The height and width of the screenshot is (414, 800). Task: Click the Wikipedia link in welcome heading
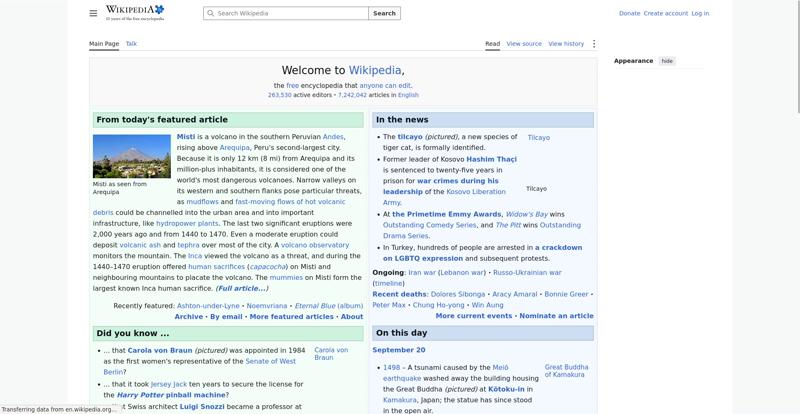(x=375, y=70)
